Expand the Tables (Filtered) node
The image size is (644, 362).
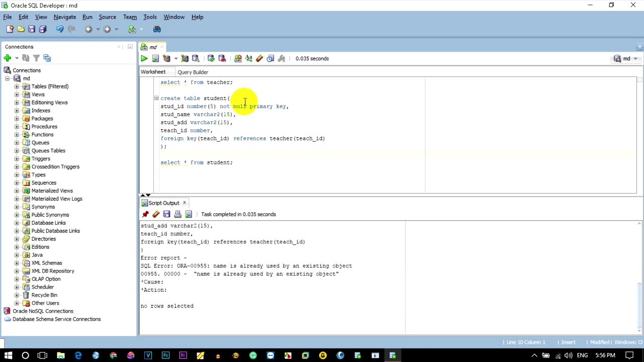[17, 86]
